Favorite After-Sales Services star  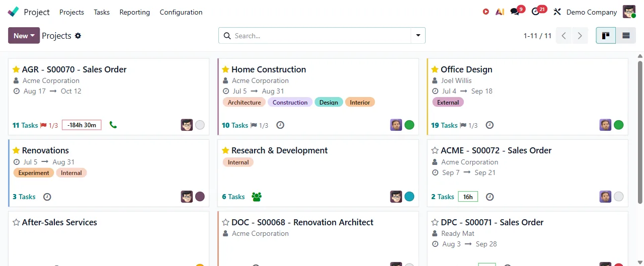pos(16,222)
